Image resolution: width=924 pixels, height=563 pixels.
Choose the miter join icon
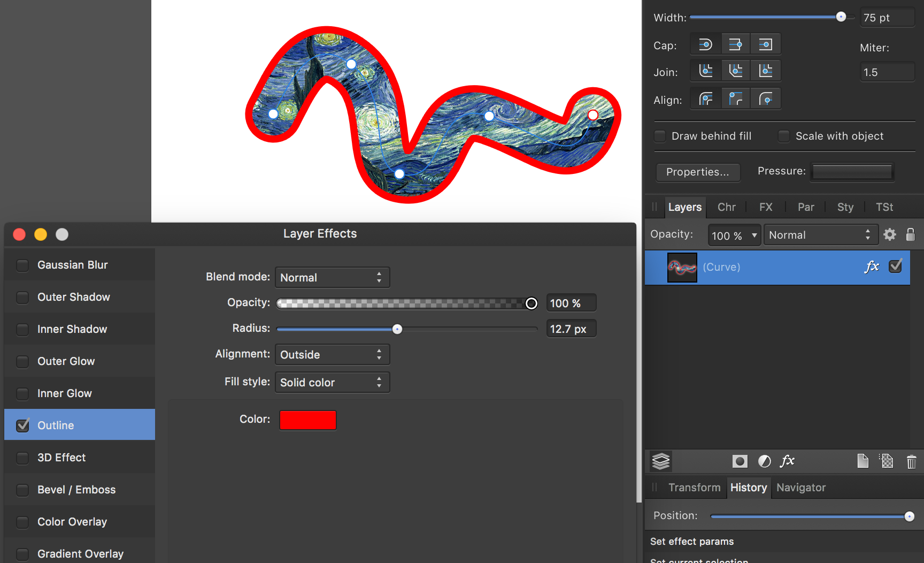coord(766,71)
